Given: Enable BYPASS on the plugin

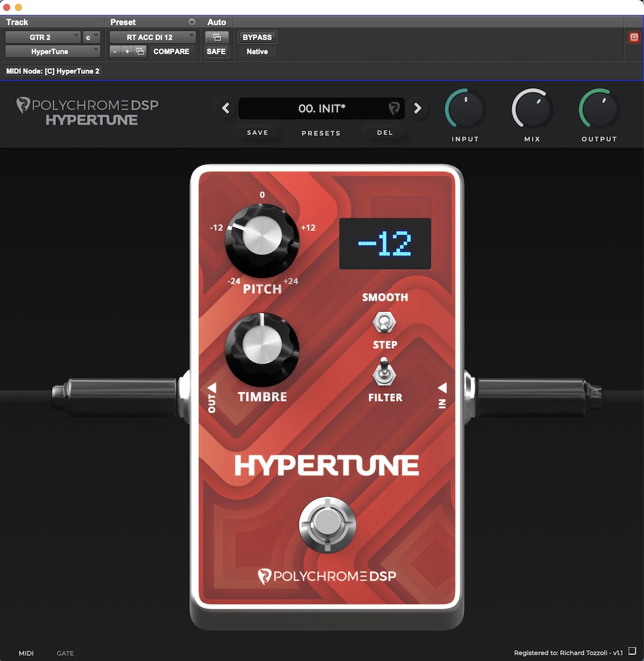Looking at the screenshot, I should [x=257, y=37].
